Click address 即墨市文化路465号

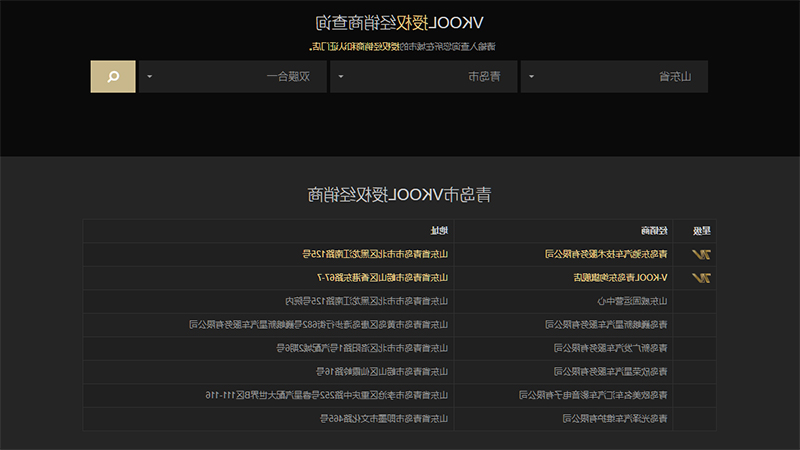384,418
